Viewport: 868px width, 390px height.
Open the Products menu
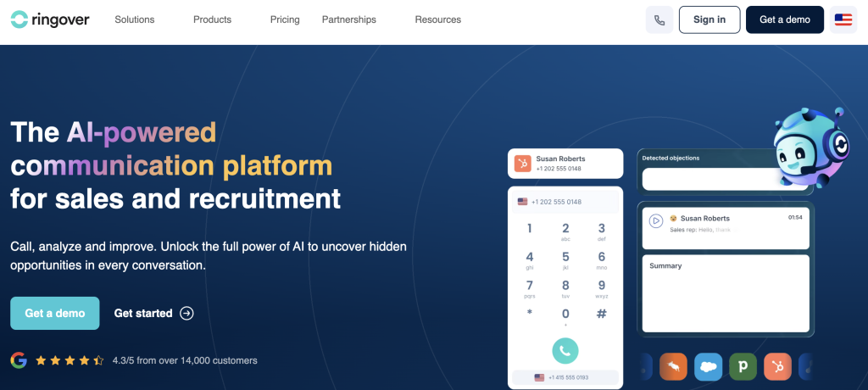point(212,20)
